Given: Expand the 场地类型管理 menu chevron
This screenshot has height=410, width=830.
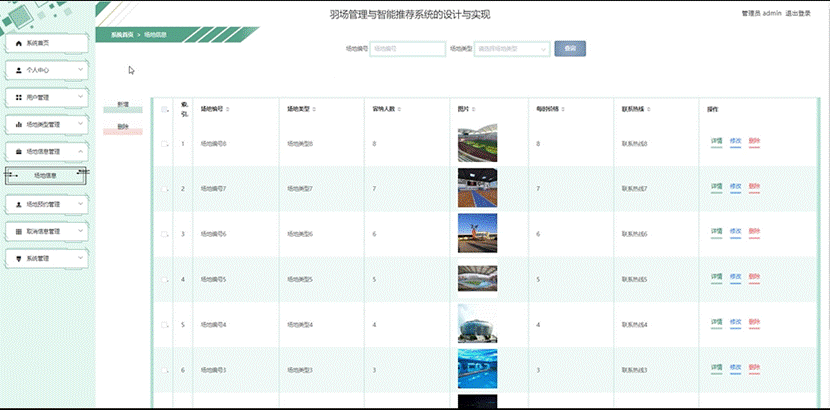Looking at the screenshot, I should point(80,124).
